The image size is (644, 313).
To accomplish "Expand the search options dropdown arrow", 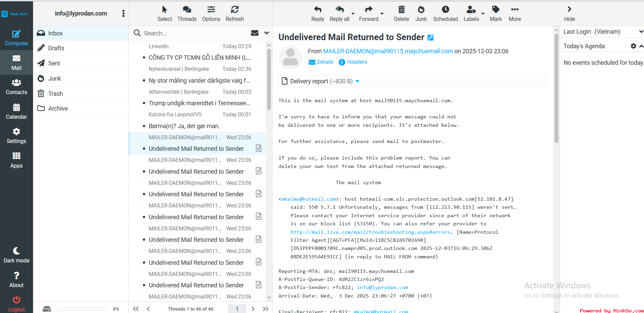I will [x=267, y=33].
